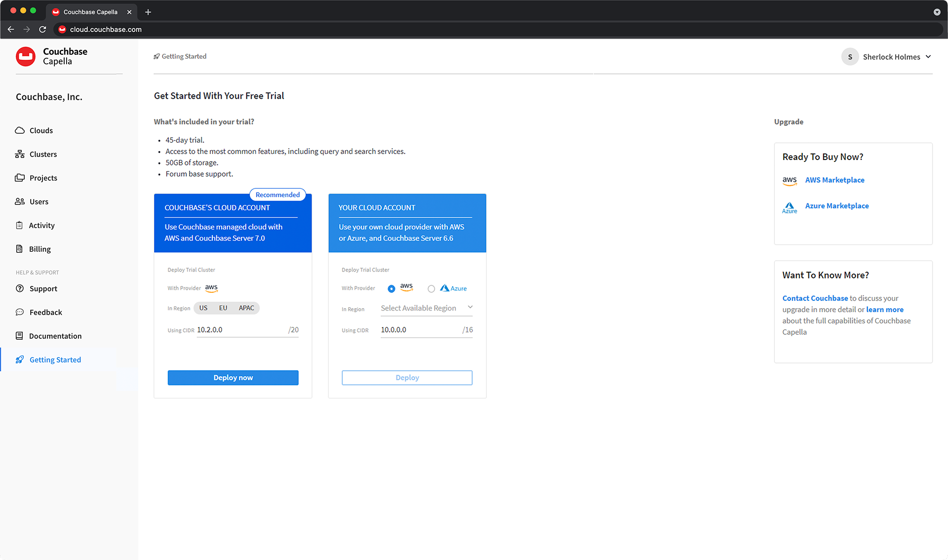Open the Documentation sidebar item
Image resolution: width=948 pixels, height=560 pixels.
pyautogui.click(x=55, y=336)
